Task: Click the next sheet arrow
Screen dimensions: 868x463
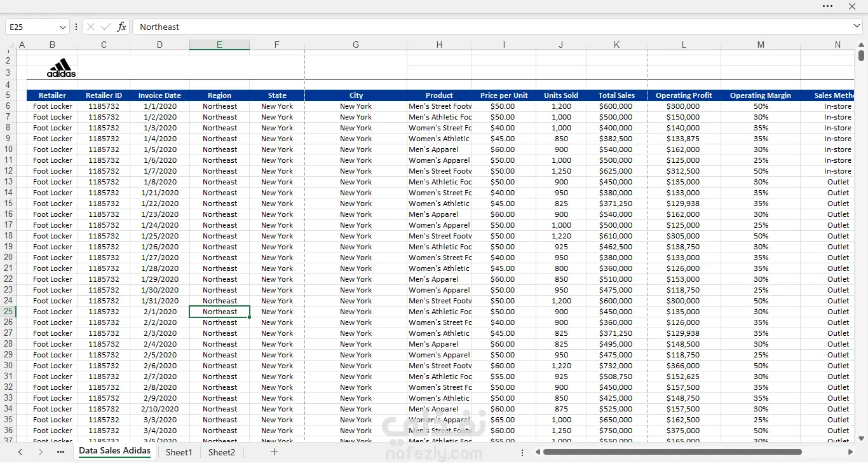Action: coord(41,452)
